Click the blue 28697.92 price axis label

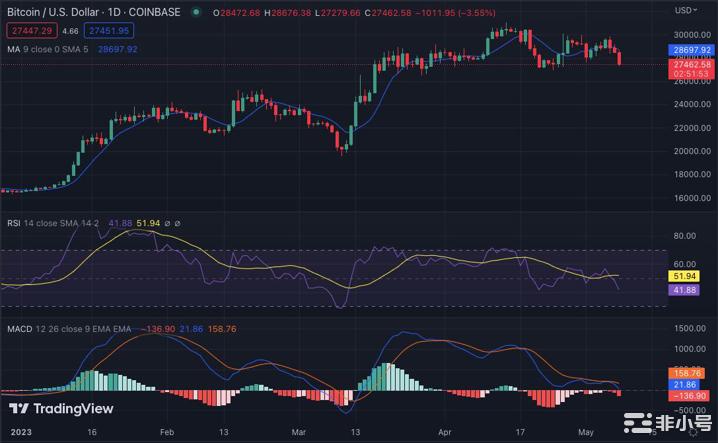[691, 50]
